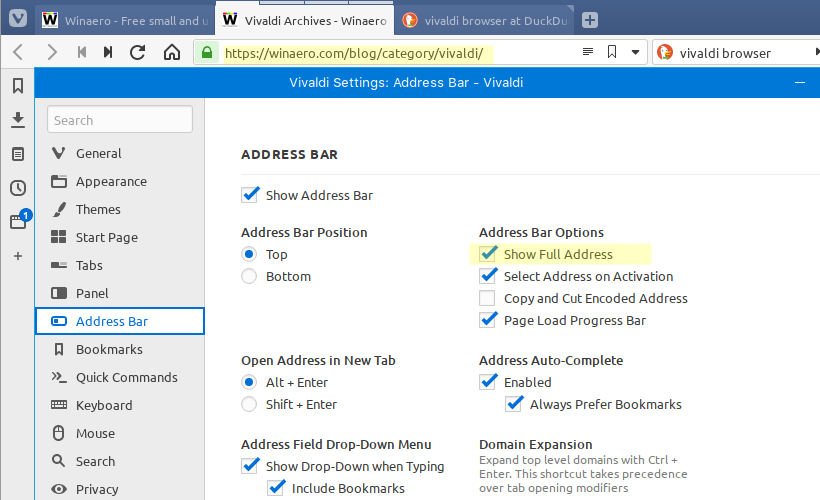The height and width of the screenshot is (500, 820).
Task: Open a new tab with plus button
Action: [590, 20]
